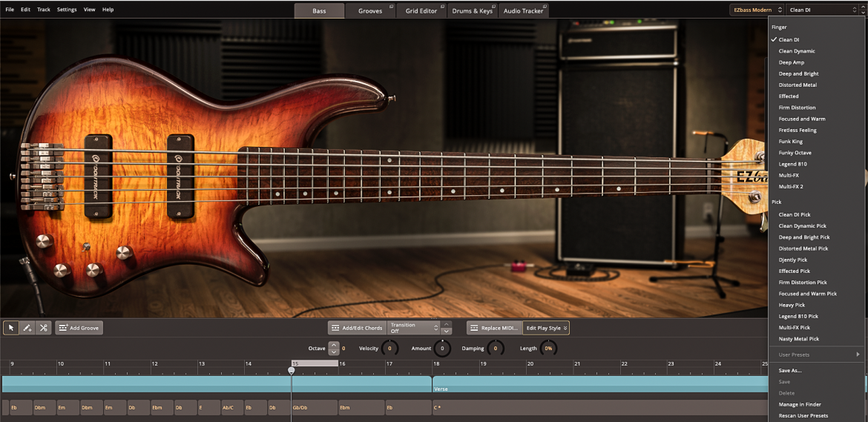Flip the small toggle switch on bass body

pos(85,247)
